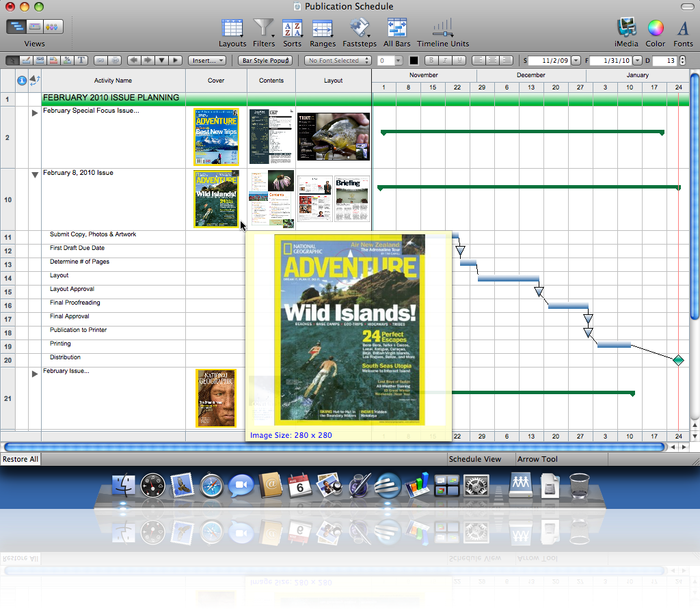The width and height of the screenshot is (700, 610).
Task: Click the All Bars icon
Action: 397,29
